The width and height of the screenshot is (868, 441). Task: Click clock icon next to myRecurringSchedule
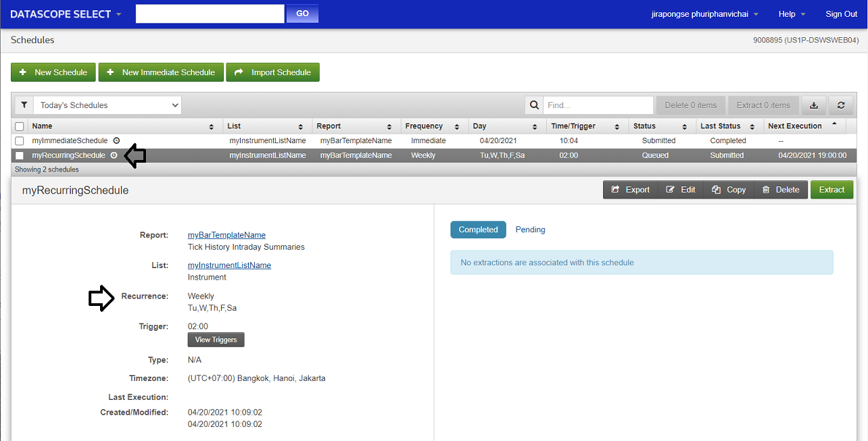coord(114,155)
